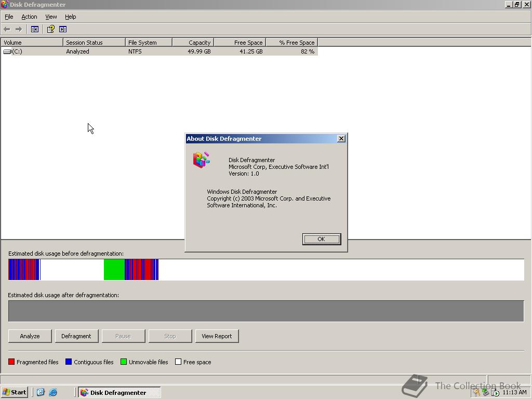
Task: Close the About Disk Defragmenter dialog
Action: click(341, 138)
